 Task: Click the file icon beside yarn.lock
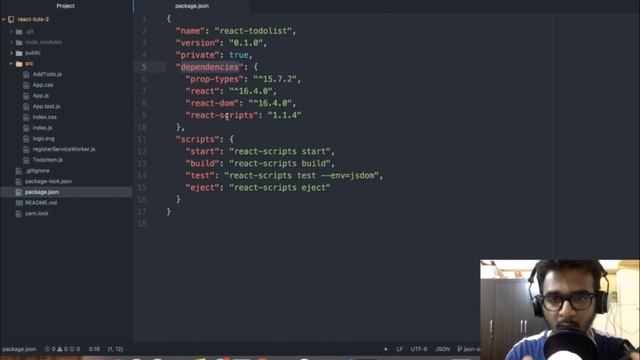(x=18, y=213)
